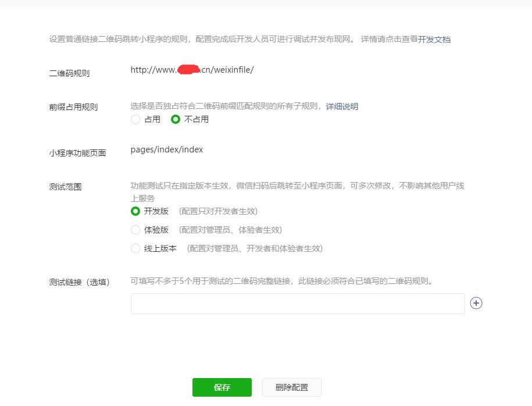Choose 开发版 test scope
Screen dimensions: 532x406
(135, 211)
